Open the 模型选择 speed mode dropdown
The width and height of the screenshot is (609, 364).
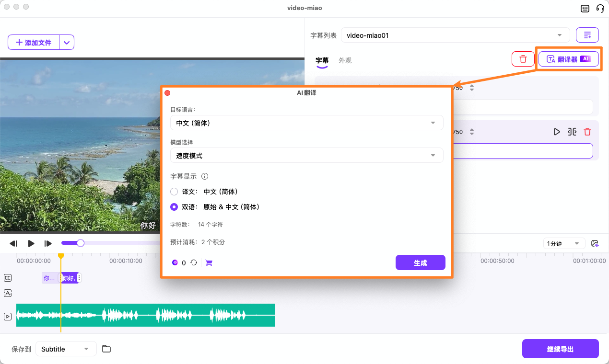click(307, 155)
